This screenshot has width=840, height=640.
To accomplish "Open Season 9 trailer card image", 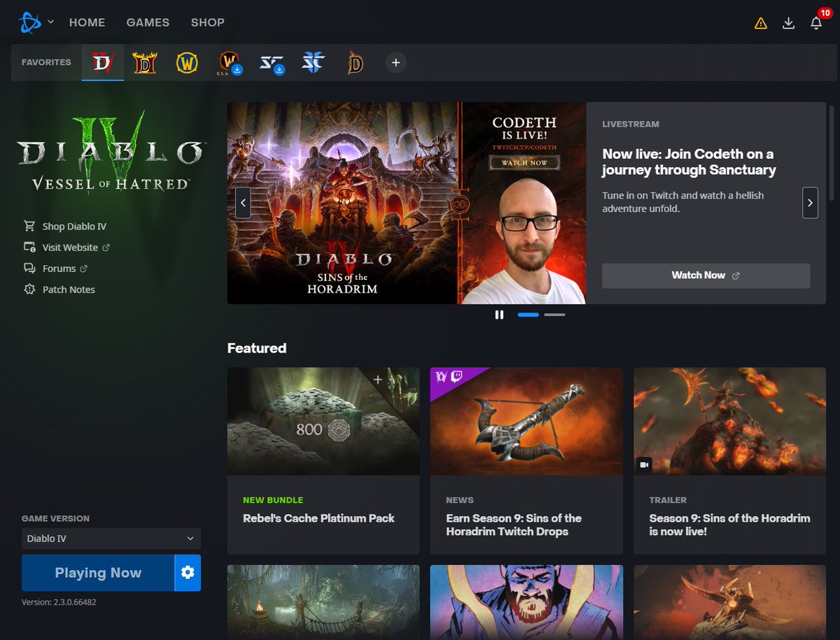I will pos(729,422).
